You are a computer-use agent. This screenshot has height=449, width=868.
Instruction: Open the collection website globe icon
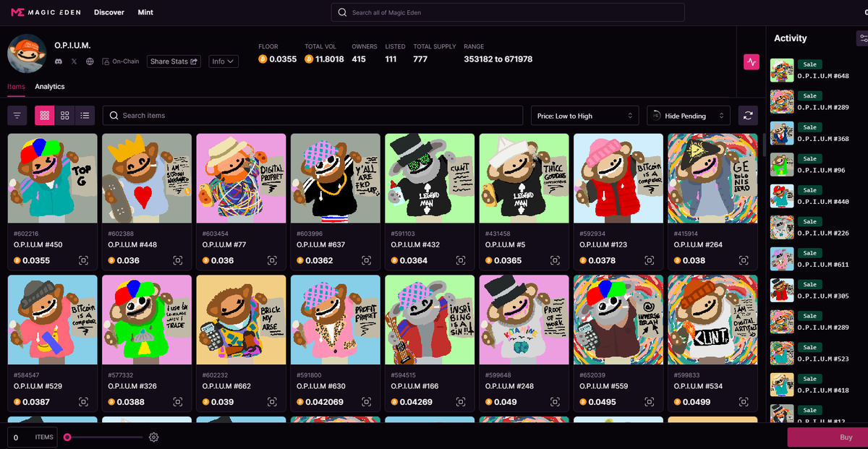(90, 61)
